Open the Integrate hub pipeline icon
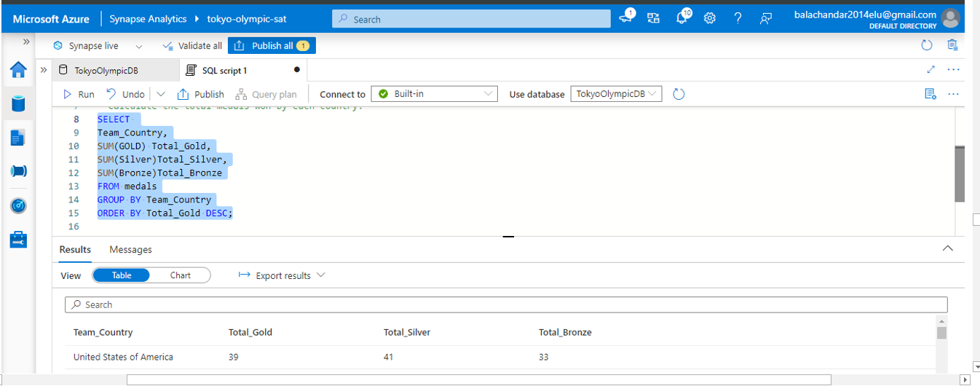Viewport: 980px width, 386px height. (18, 171)
